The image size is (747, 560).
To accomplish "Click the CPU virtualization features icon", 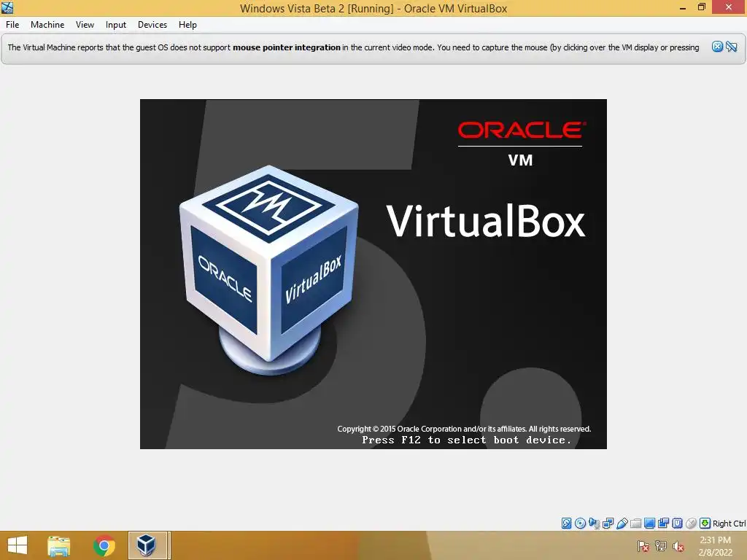I will [x=677, y=524].
